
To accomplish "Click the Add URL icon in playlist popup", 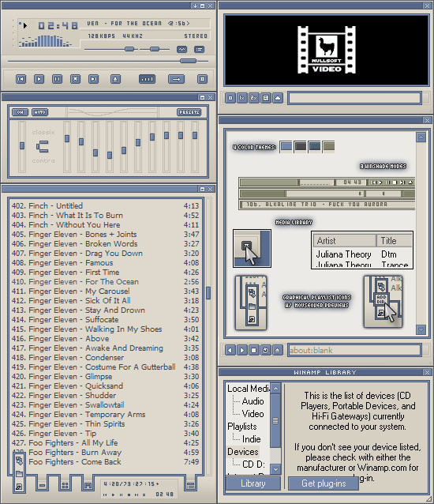I will [19, 461].
